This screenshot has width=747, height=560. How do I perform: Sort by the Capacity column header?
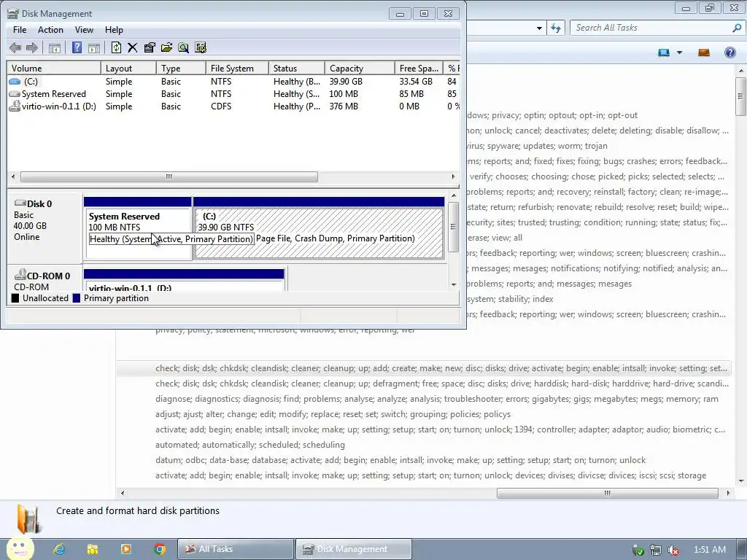pyautogui.click(x=360, y=68)
